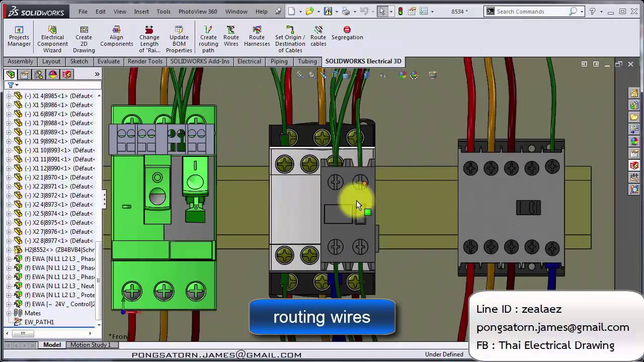Select the EW_PATH1 tree item
The image size is (644, 362).
pos(39,322)
